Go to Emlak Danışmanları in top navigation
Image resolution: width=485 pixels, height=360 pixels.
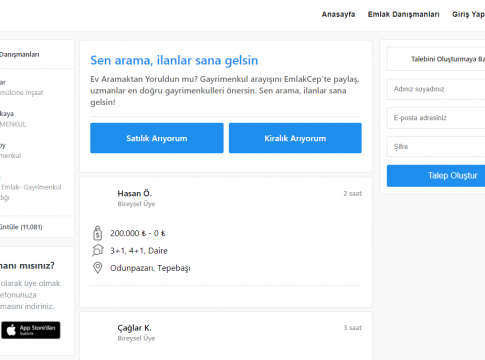pyautogui.click(x=403, y=14)
